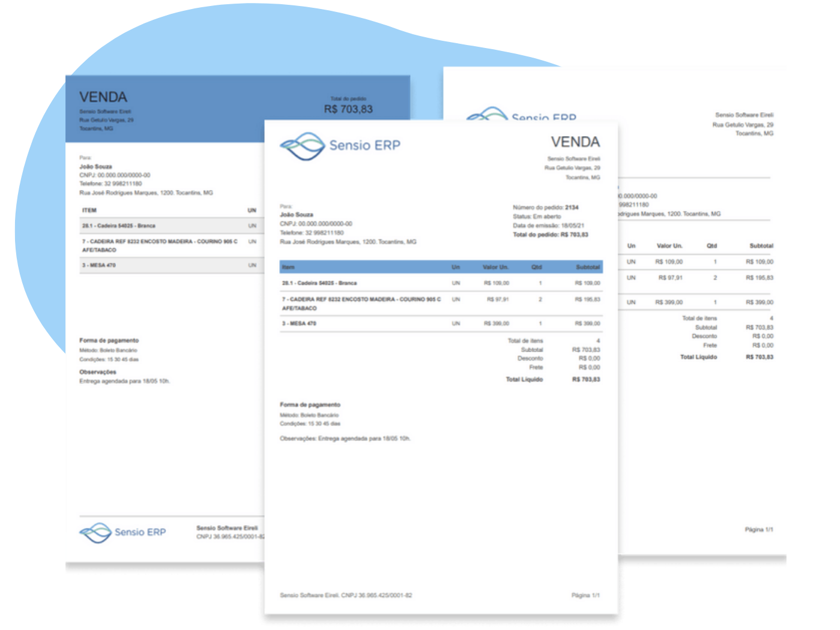The image size is (840, 630).
Task: Select the VENDA heading on the front invoice
Action: point(575,142)
